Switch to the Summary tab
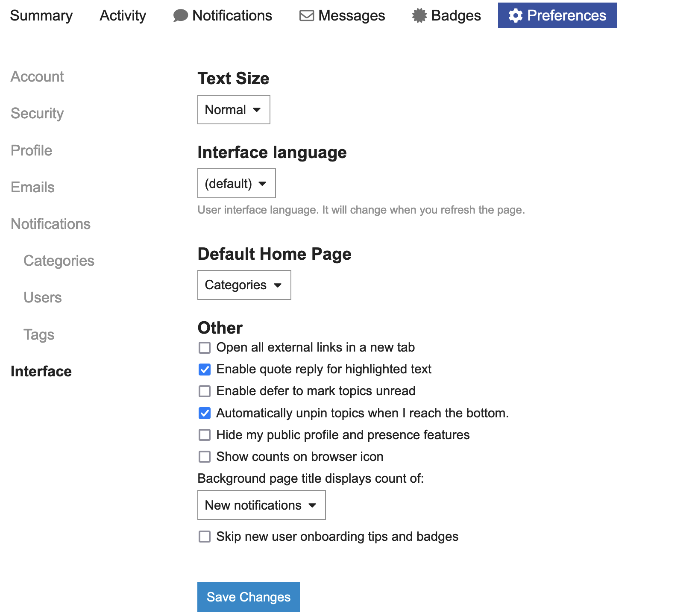This screenshot has height=616, width=692. coord(41,16)
